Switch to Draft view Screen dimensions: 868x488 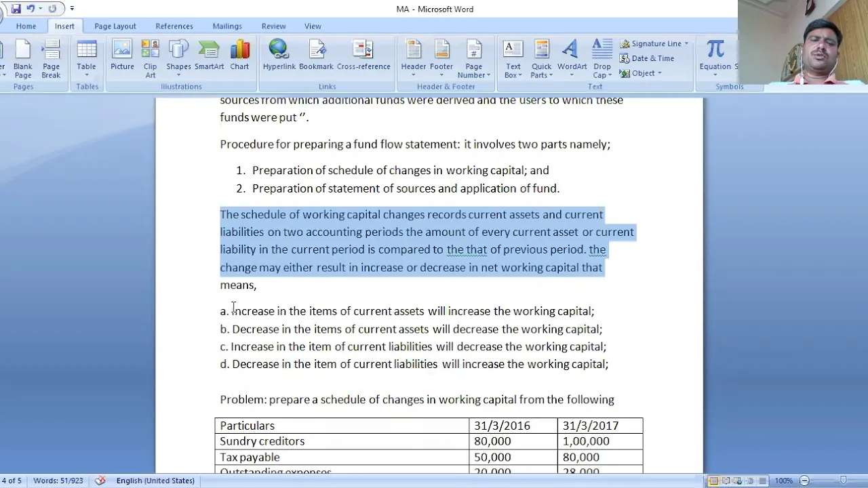click(762, 481)
